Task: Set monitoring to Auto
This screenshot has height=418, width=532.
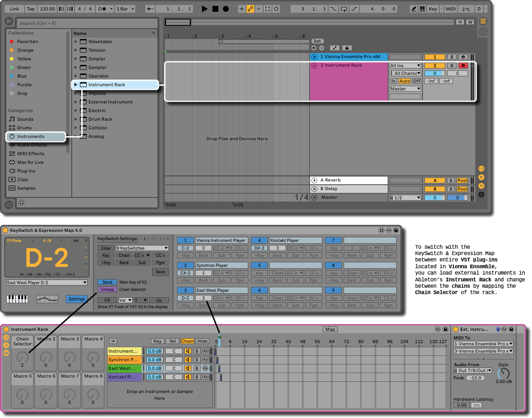Action: click(404, 81)
